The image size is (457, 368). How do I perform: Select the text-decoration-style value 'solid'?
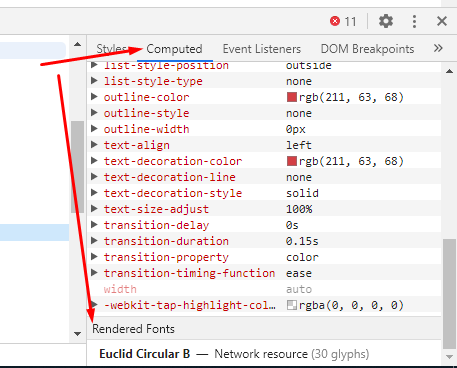click(302, 193)
